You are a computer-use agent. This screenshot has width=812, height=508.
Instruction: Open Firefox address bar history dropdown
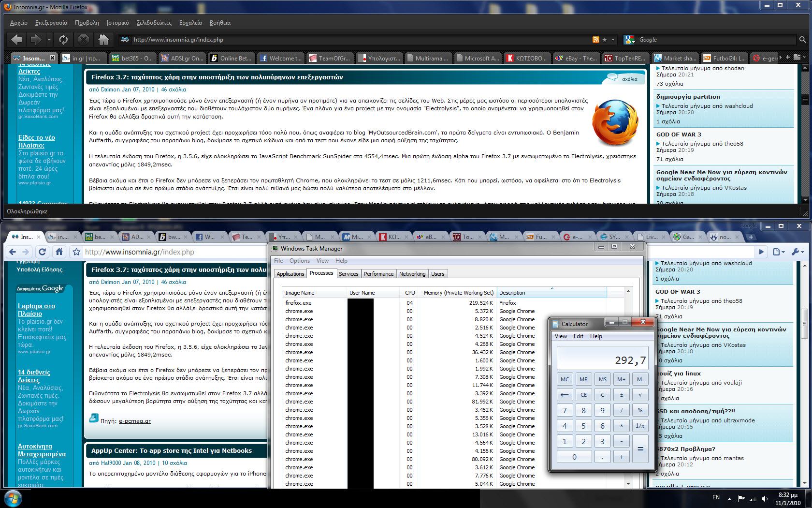pyautogui.click(x=613, y=40)
